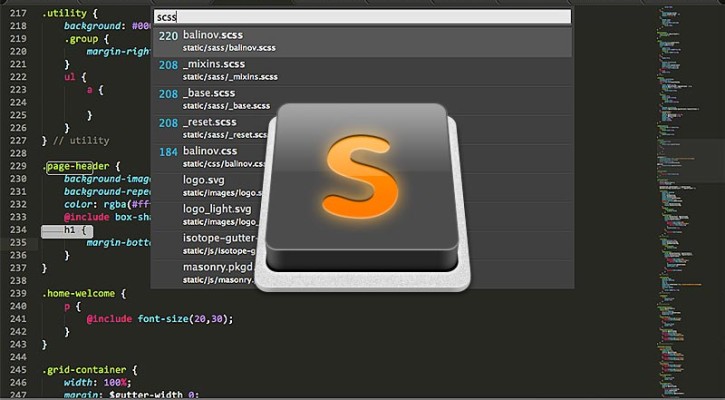Click the highlighted 'h1 {' line
725x400 pixels.
click(67, 230)
